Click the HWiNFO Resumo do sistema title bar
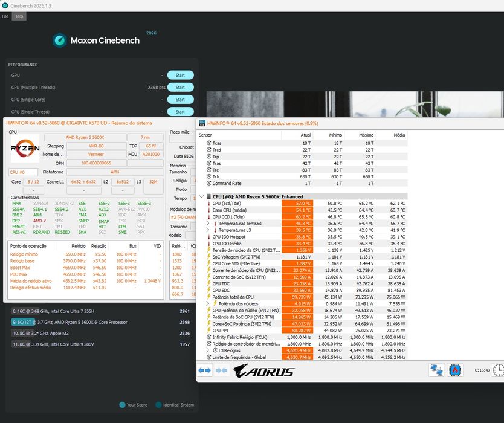504x423 pixels. click(x=100, y=123)
